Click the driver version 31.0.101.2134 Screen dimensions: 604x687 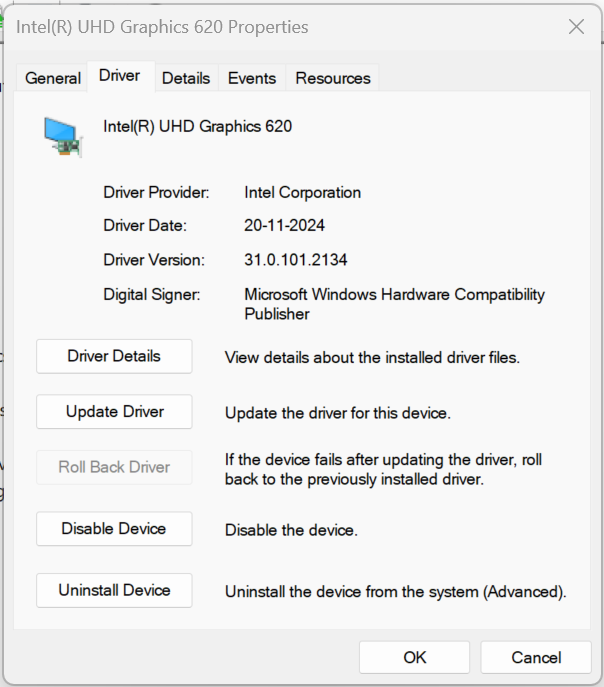point(296,260)
